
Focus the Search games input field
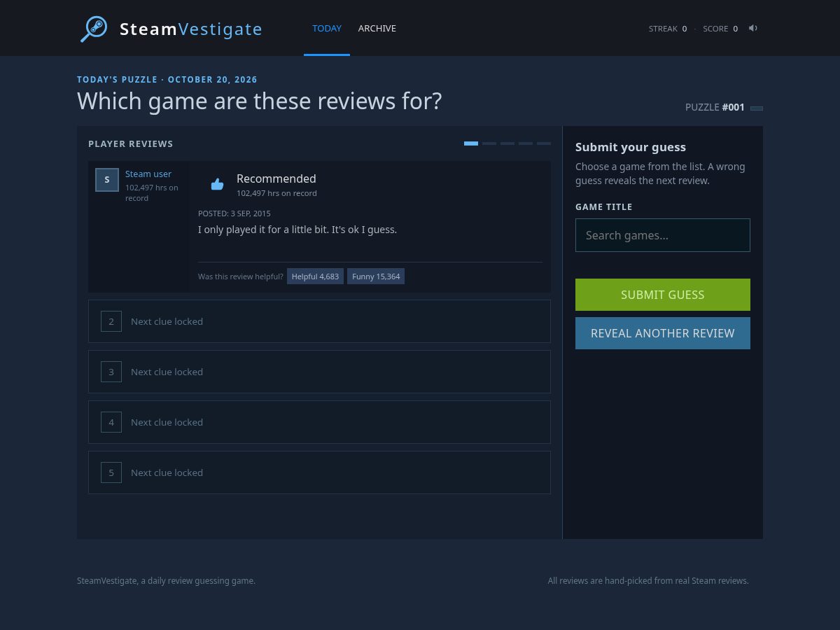tap(663, 235)
